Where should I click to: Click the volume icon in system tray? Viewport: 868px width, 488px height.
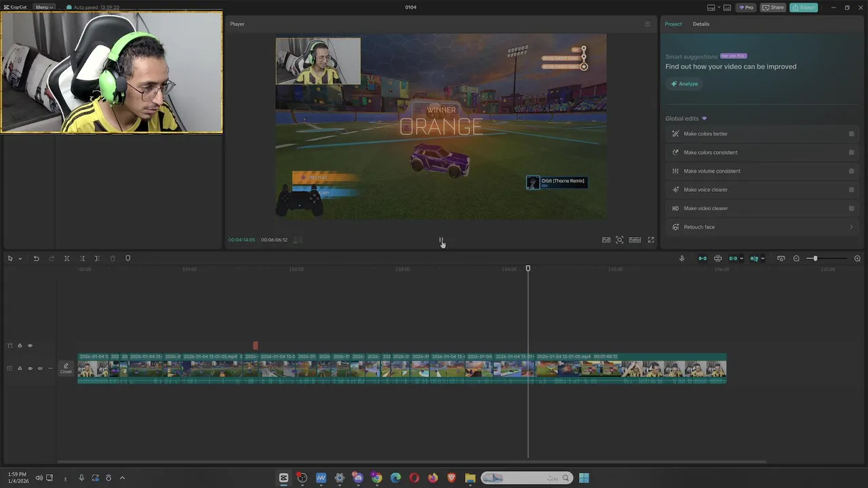(x=39, y=478)
